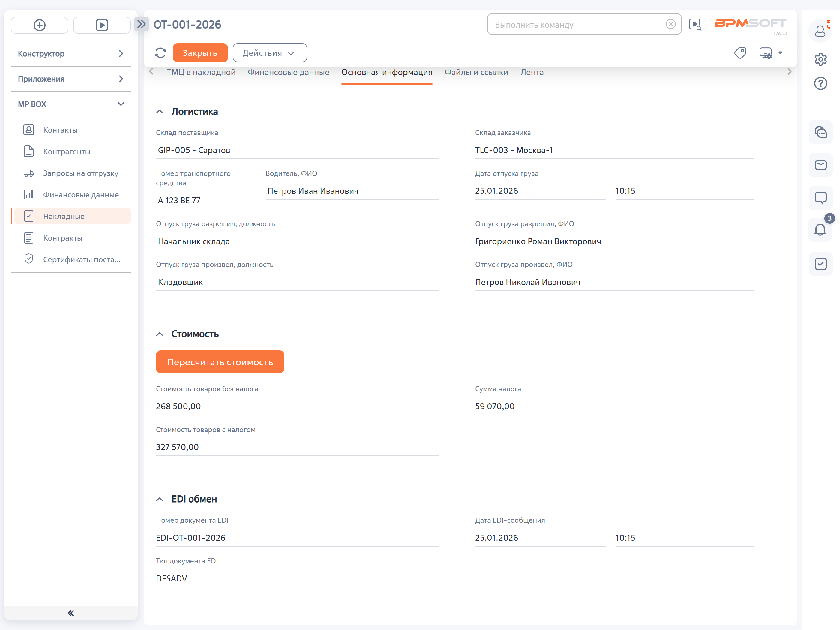Collapse the left navigation panel
840x630 pixels.
(x=70, y=613)
